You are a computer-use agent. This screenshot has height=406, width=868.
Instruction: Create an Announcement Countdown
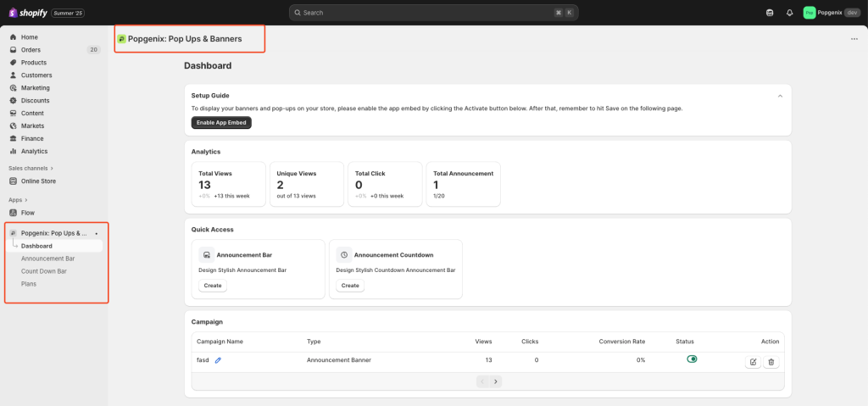coord(350,286)
